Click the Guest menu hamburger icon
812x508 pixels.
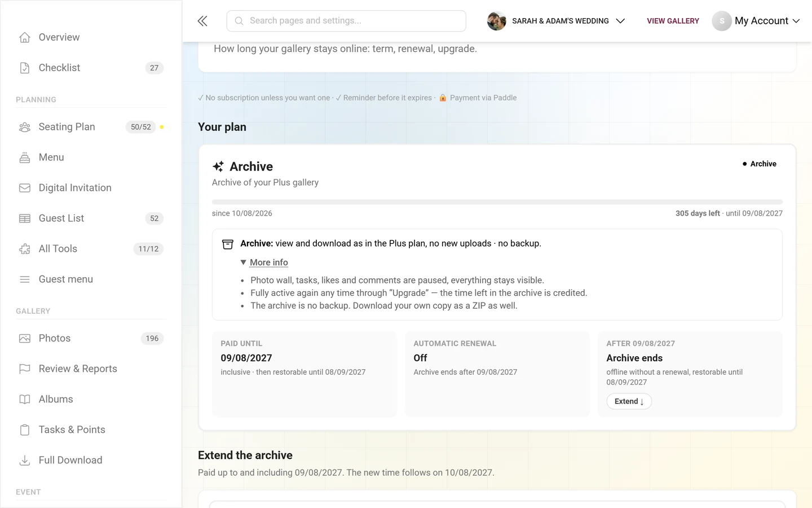click(x=25, y=279)
